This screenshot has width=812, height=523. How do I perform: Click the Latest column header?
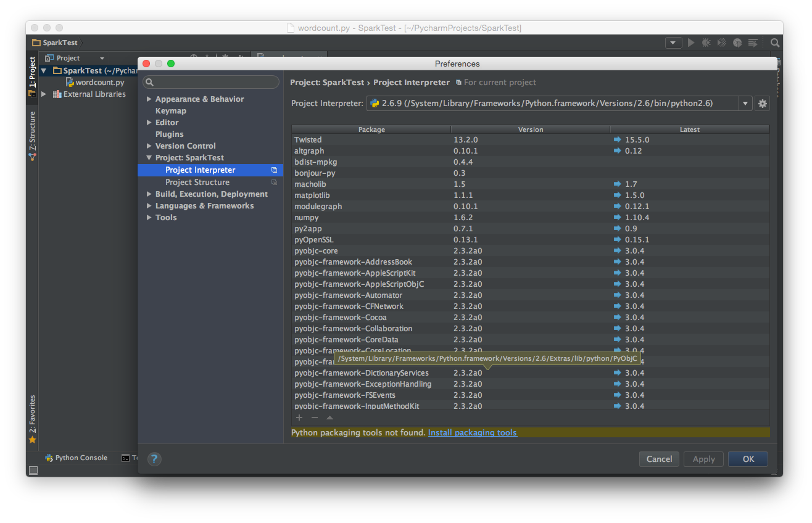690,130
